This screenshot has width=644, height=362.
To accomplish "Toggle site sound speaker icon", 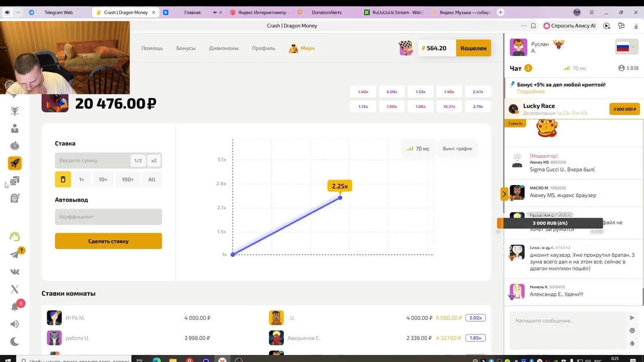I will tap(15, 324).
